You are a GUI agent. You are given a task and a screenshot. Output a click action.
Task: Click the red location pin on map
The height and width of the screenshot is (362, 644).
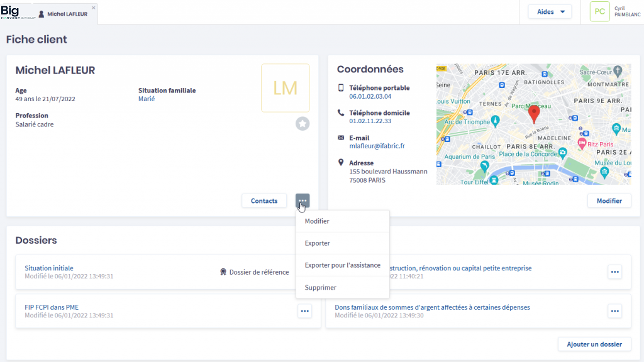click(x=534, y=114)
